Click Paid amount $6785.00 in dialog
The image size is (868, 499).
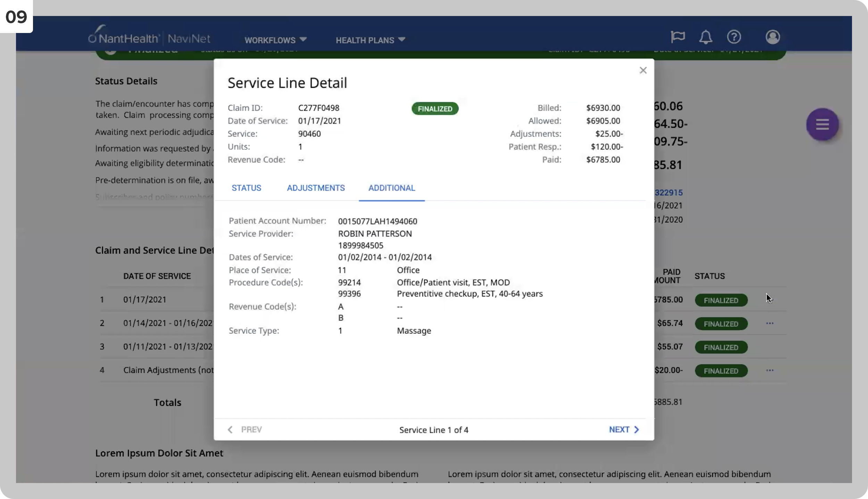point(603,160)
